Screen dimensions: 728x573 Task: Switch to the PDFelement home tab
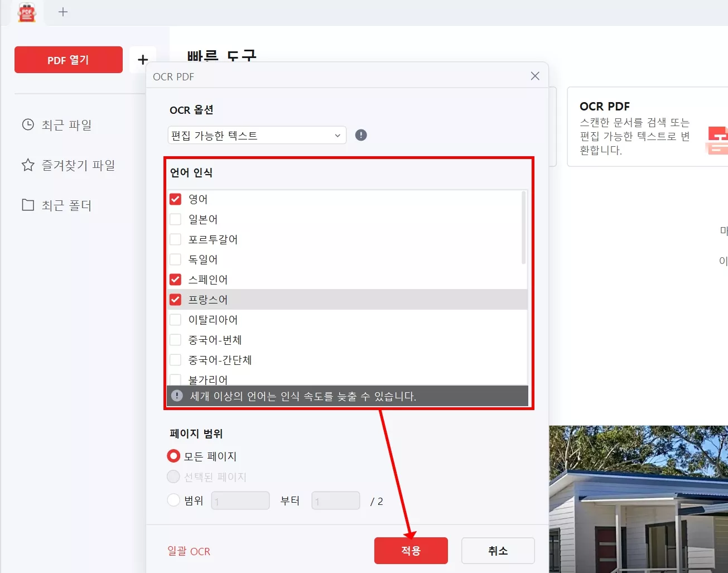point(27,12)
